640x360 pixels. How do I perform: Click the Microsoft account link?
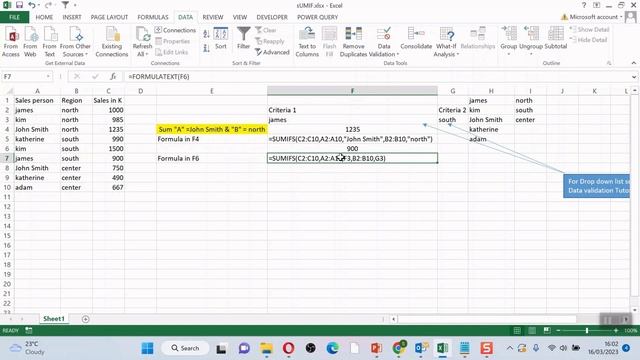pyautogui.click(x=592, y=17)
